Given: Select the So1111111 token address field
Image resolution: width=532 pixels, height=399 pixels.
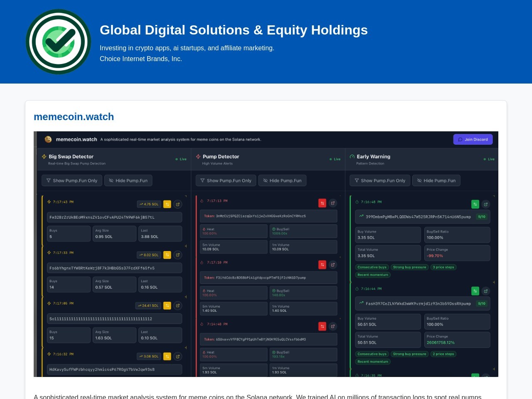Looking at the screenshot, I should [114, 319].
